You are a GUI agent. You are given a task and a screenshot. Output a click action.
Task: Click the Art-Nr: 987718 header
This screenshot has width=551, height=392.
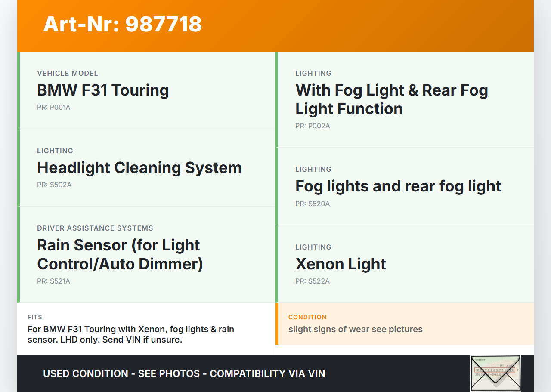tap(123, 24)
